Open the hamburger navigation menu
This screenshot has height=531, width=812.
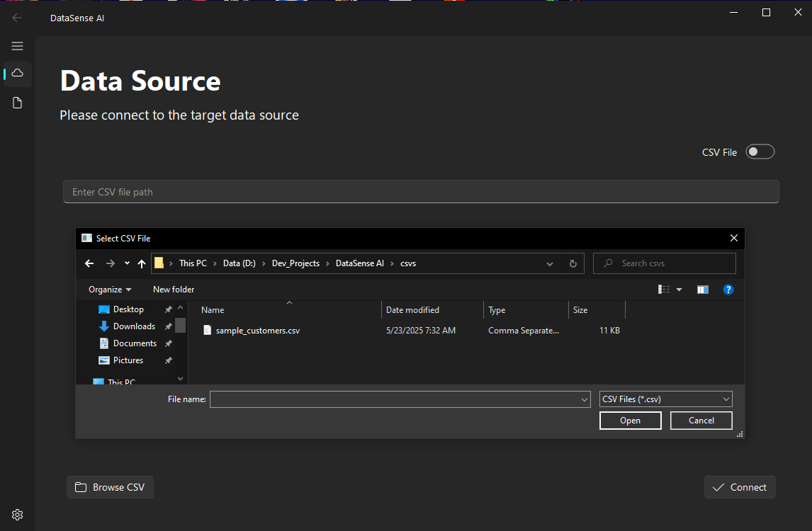pos(18,46)
